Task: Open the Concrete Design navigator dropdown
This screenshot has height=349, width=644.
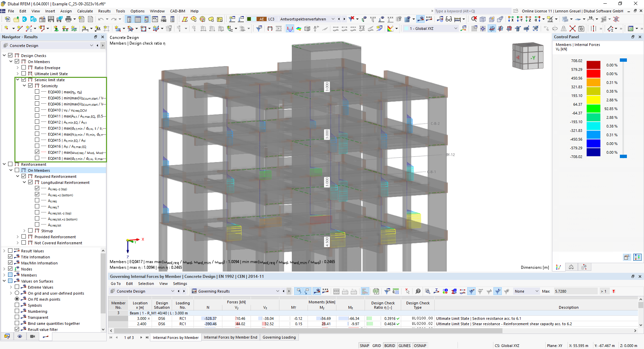Action: [x=92, y=45]
